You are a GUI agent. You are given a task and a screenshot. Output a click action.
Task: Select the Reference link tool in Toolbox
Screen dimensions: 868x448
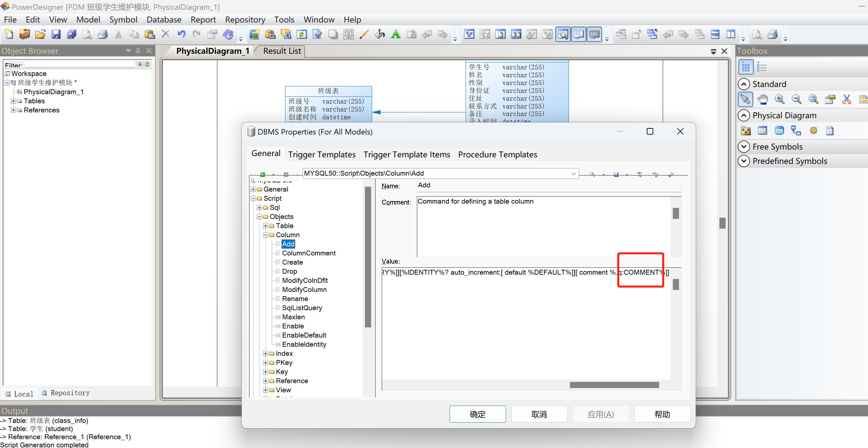point(796,131)
